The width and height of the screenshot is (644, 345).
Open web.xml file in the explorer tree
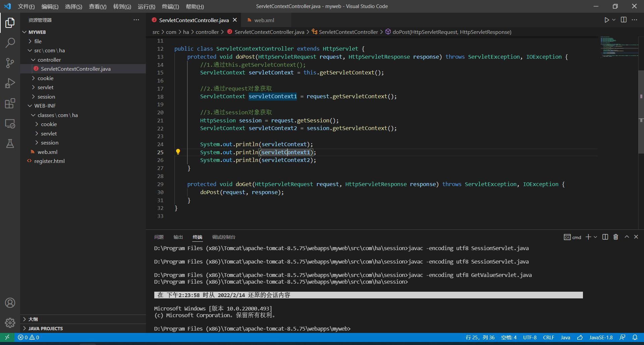(x=83, y=152)
